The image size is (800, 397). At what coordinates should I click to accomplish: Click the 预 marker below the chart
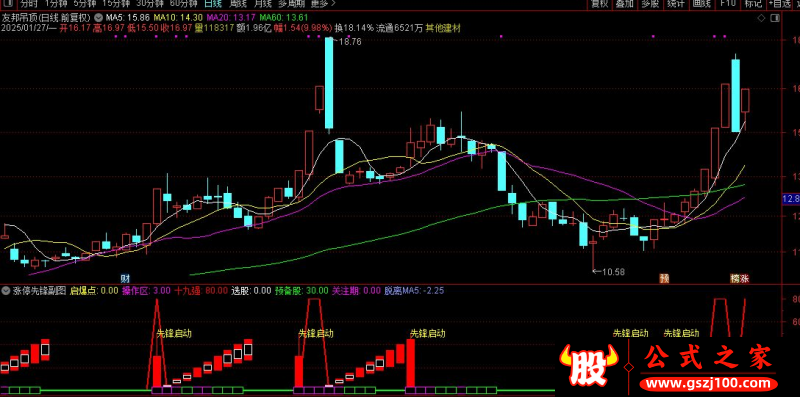click(664, 279)
